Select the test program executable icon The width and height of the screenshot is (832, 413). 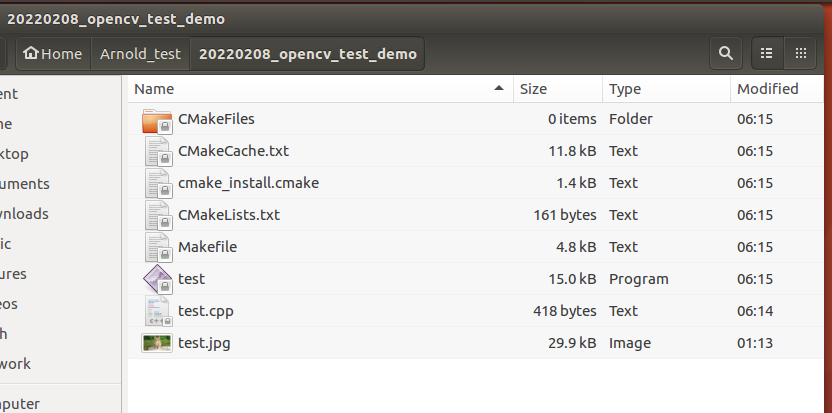tap(157, 279)
